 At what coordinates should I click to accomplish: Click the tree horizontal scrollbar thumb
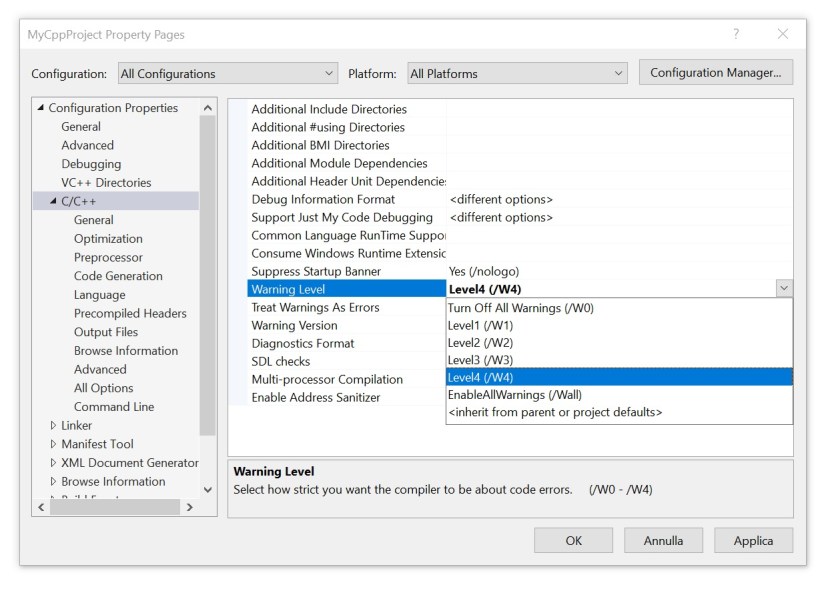(x=115, y=507)
